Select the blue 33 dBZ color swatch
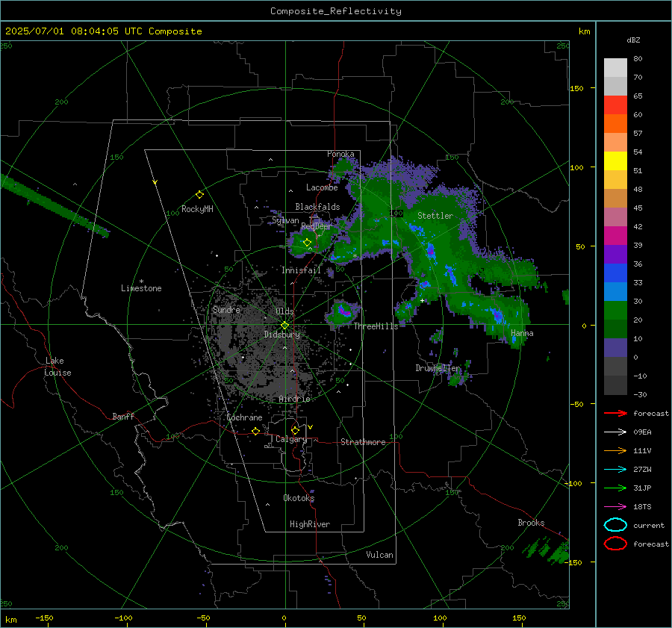 (615, 273)
